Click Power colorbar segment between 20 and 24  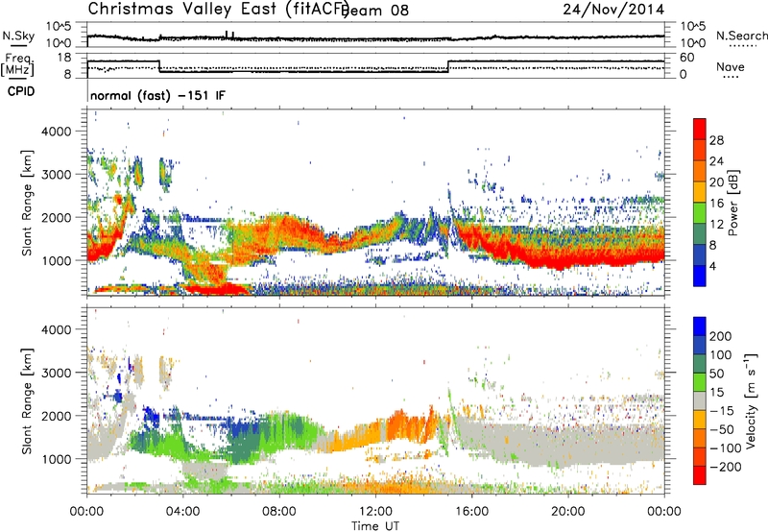click(x=700, y=171)
